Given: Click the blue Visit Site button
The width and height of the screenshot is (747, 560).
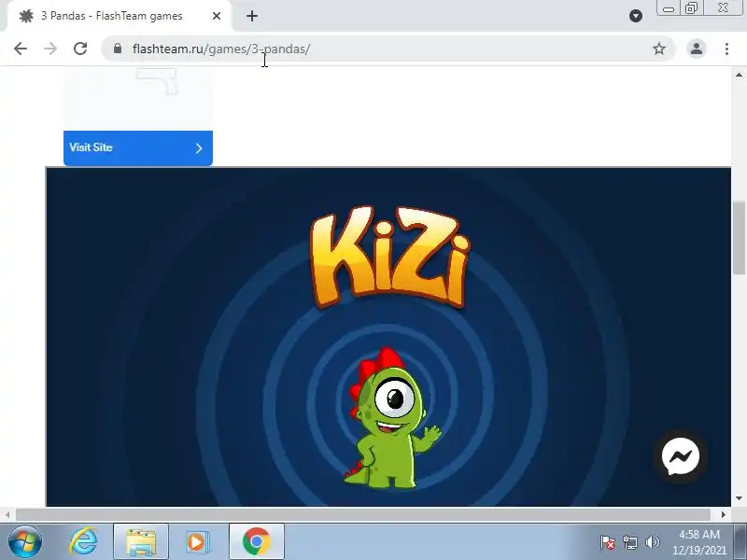Looking at the screenshot, I should [138, 148].
